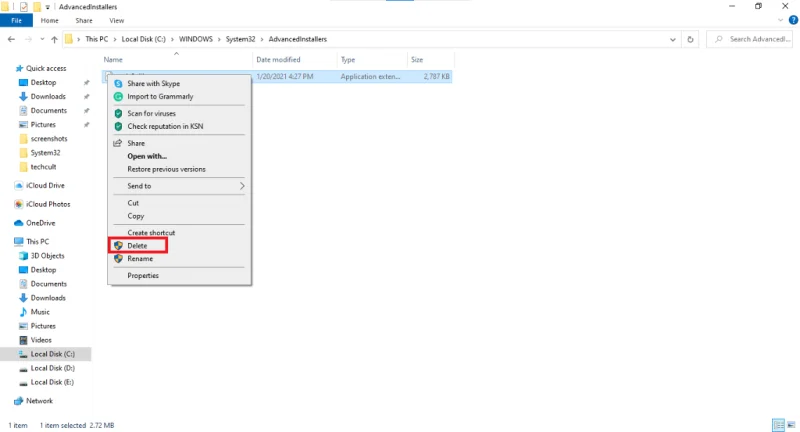Select iCloud Drive in navigation pane
The height and width of the screenshot is (432, 800).
tap(45, 186)
